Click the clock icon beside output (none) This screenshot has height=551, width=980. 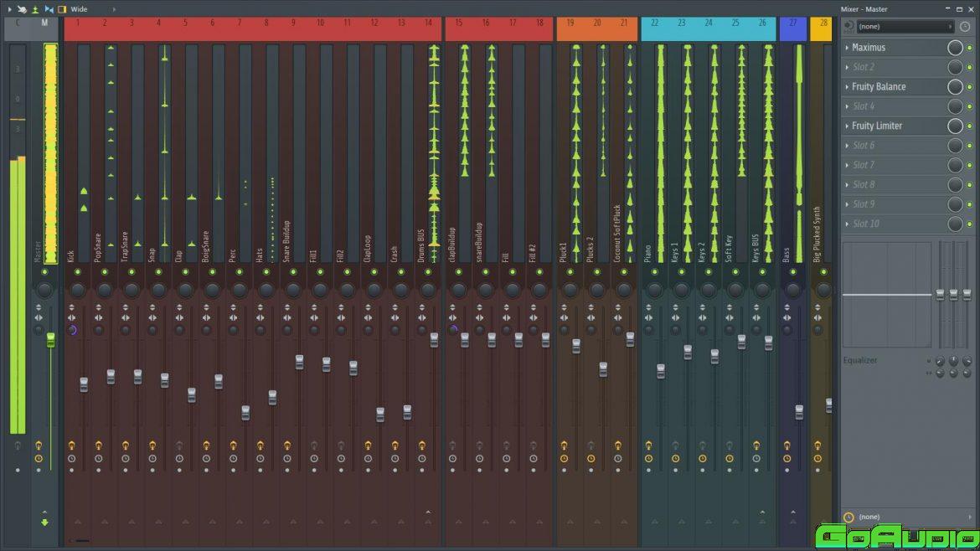848,518
